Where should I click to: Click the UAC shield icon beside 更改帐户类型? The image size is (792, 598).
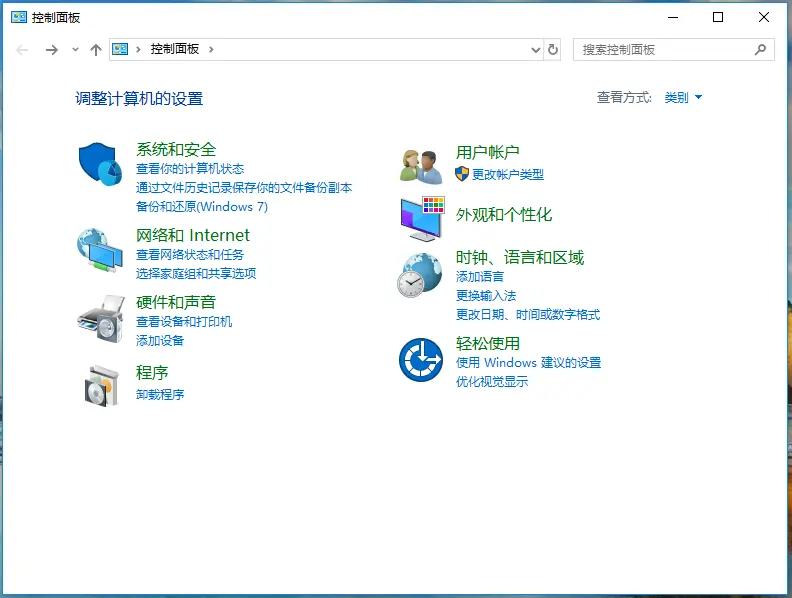coord(462,174)
